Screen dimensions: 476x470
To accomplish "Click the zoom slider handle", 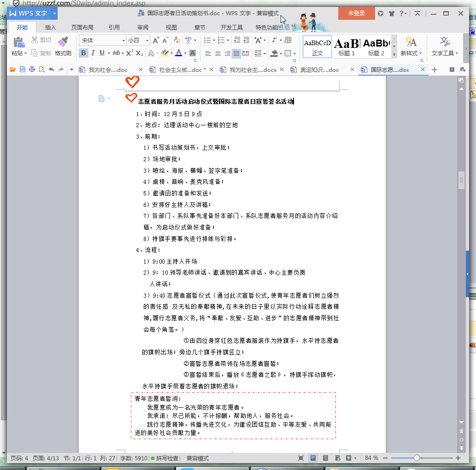I will (417, 458).
